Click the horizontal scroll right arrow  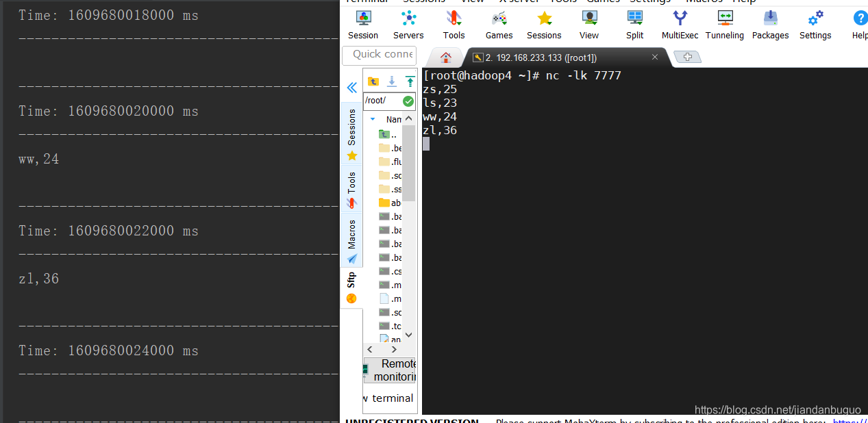click(x=395, y=350)
